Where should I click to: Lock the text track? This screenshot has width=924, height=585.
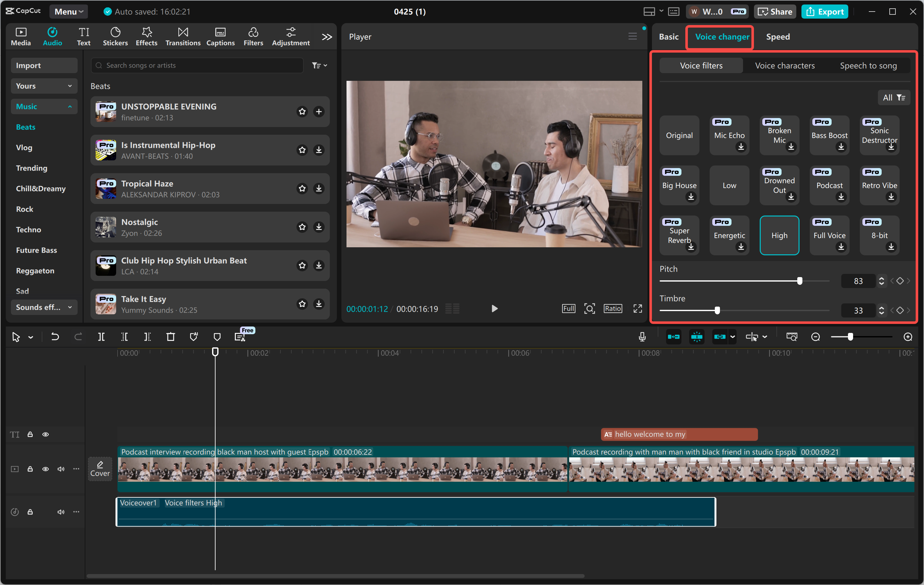pos(30,434)
